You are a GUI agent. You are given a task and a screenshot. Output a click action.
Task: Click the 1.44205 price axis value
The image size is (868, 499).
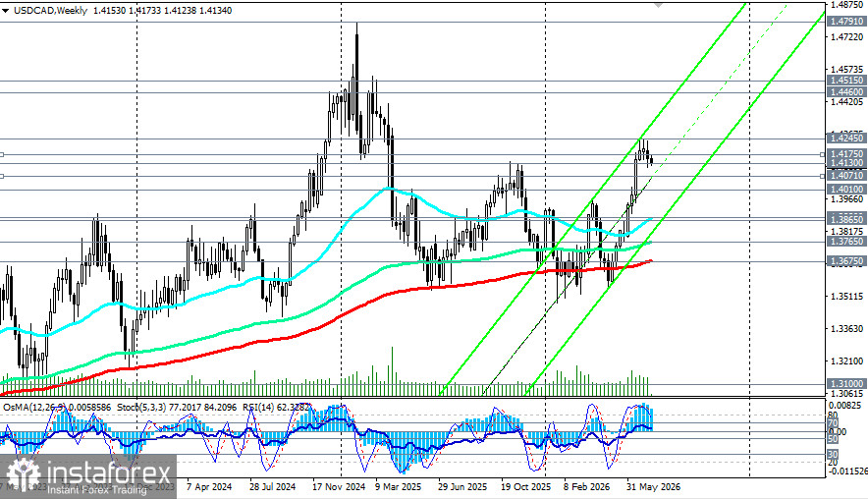(847, 101)
